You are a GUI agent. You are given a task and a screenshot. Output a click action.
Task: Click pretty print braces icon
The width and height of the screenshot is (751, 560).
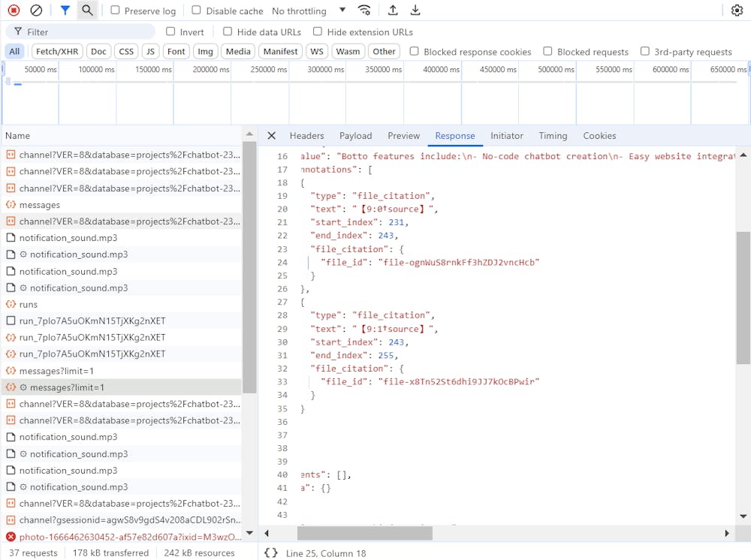(x=271, y=553)
